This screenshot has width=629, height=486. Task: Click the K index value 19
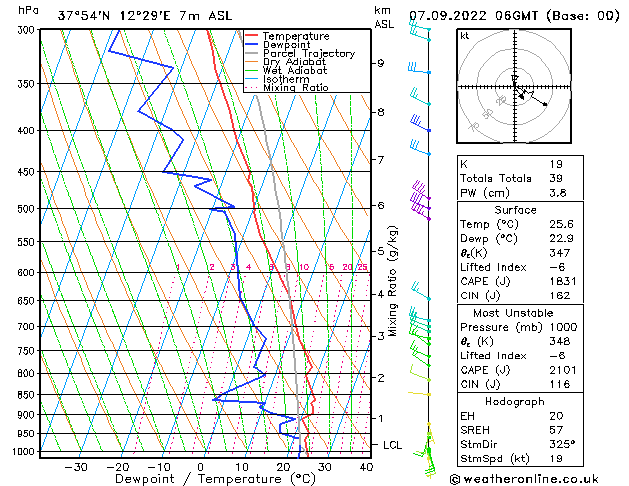tap(556, 164)
